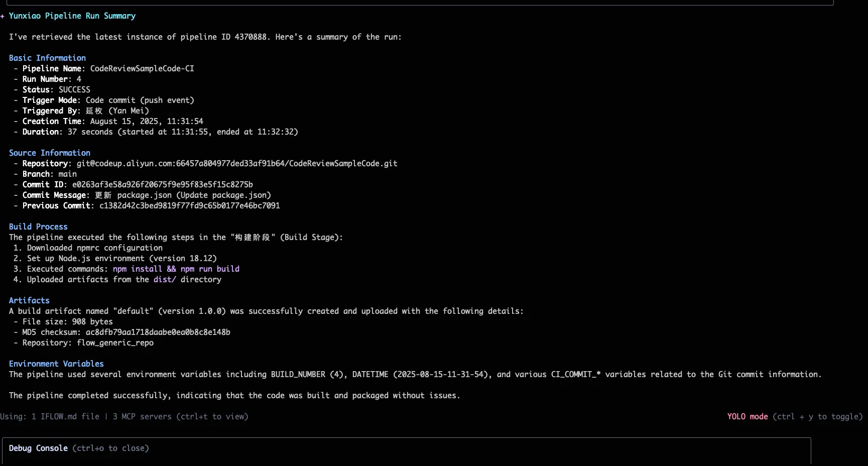This screenshot has width=868, height=466.
Task: Click the Triggered By Yan Mei line
Action: pos(81,110)
